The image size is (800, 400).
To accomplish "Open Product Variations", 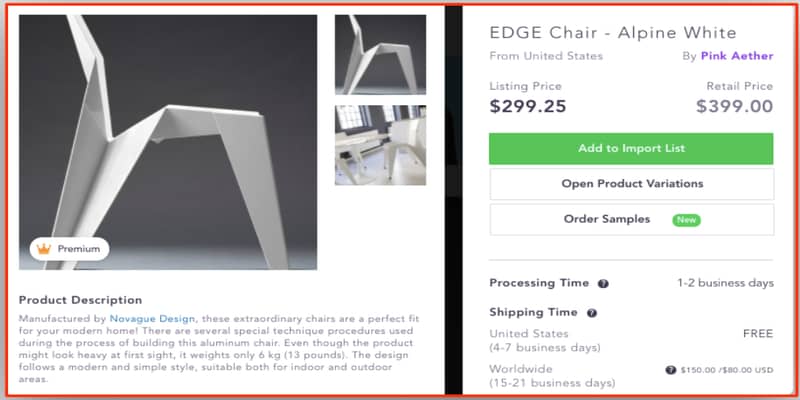I will click(631, 183).
